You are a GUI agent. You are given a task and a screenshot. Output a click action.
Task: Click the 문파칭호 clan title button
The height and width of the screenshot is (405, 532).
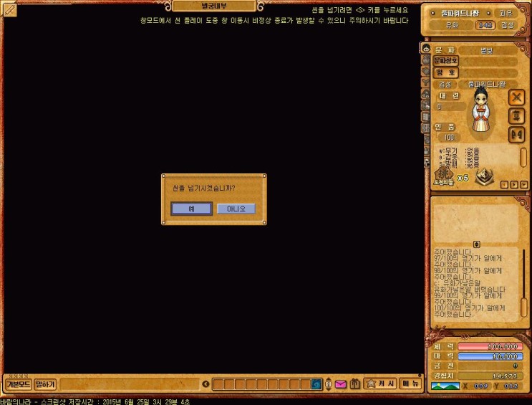pos(445,61)
